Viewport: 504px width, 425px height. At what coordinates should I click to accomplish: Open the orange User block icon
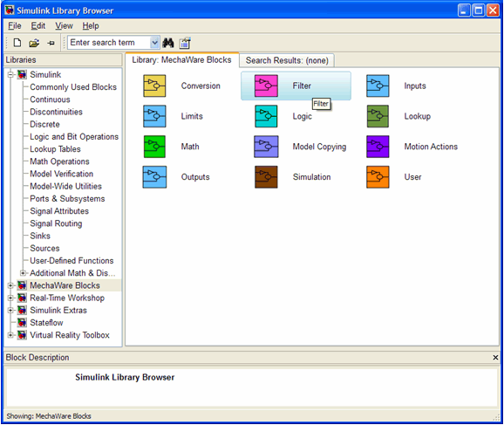coord(378,177)
